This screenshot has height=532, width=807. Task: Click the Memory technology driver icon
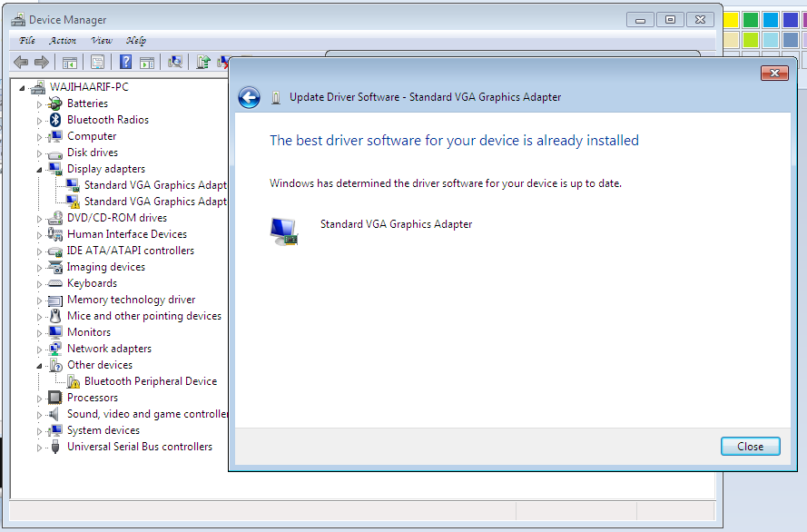tap(55, 300)
